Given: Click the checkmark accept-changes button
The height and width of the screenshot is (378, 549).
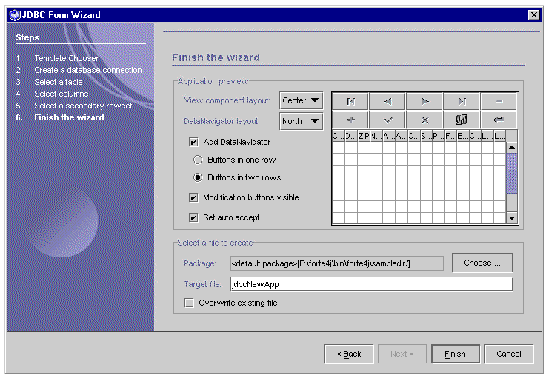Looking at the screenshot, I should pyautogui.click(x=388, y=120).
